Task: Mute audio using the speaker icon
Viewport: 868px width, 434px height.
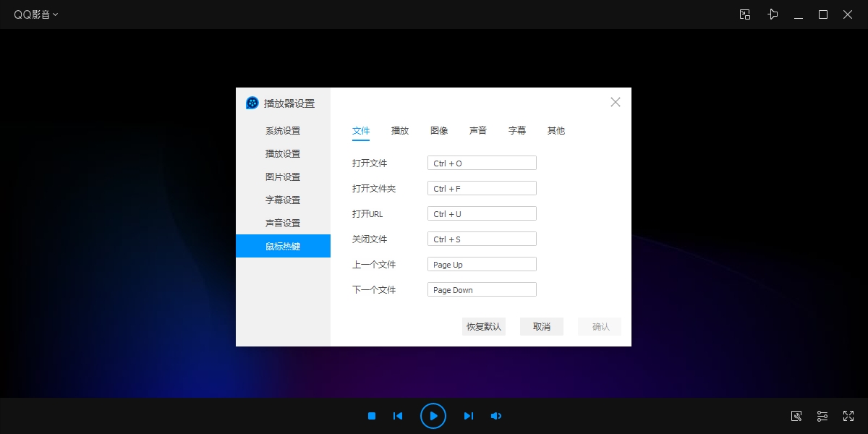Action: [495, 416]
